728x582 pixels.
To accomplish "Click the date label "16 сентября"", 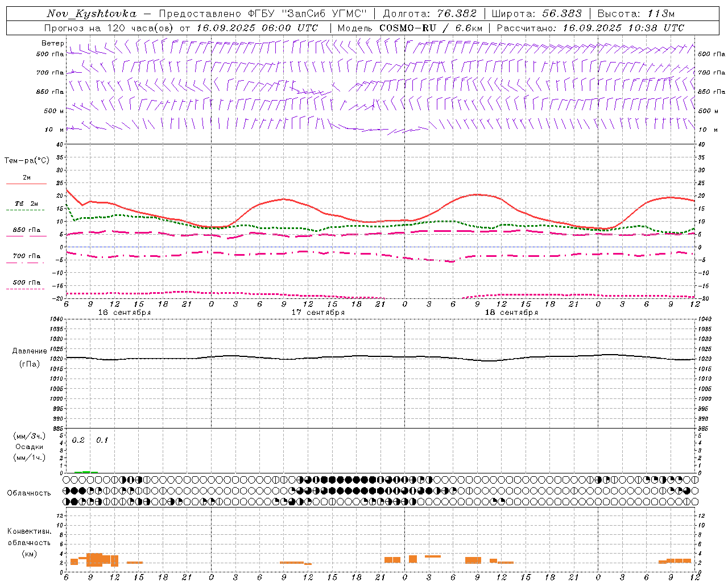I will pos(125,313).
